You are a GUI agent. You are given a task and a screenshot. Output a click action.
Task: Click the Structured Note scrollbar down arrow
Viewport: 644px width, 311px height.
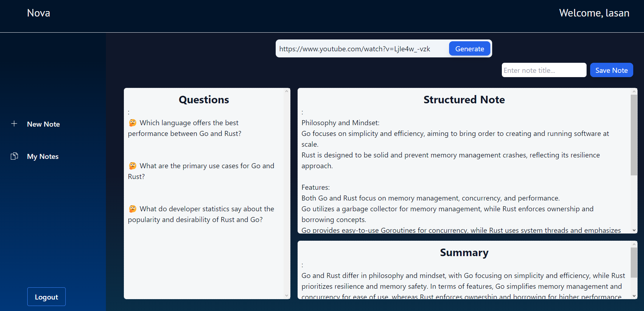(634, 230)
